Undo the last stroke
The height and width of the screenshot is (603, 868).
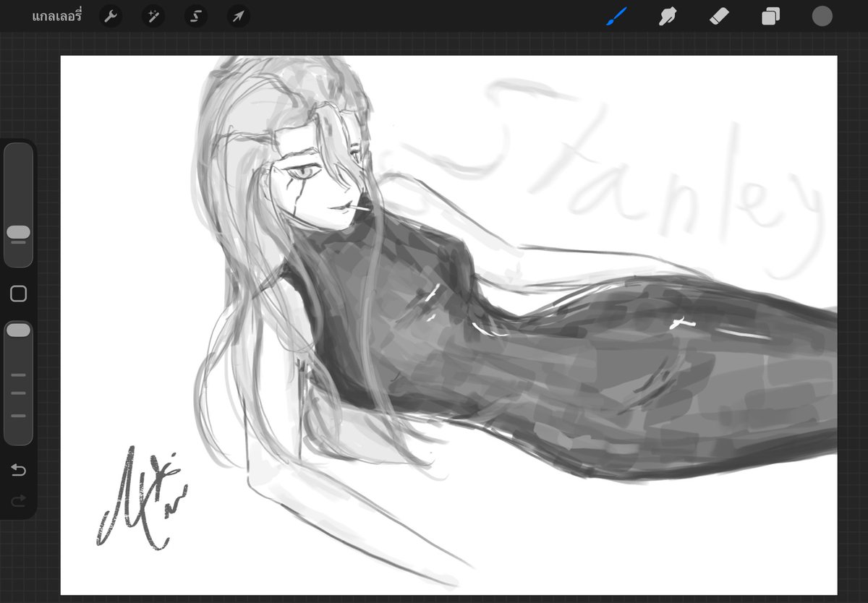click(x=19, y=471)
